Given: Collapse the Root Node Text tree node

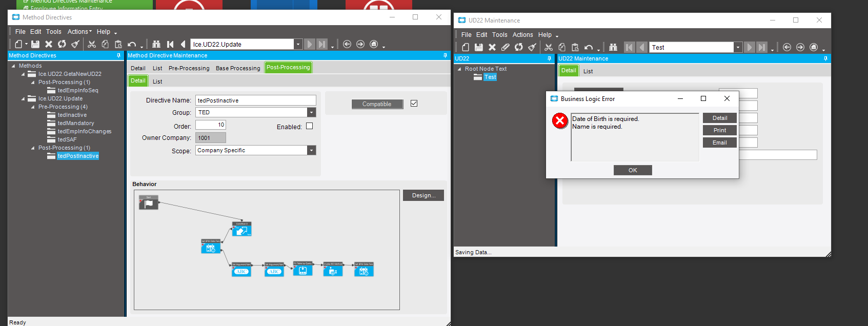Looking at the screenshot, I should 459,69.
